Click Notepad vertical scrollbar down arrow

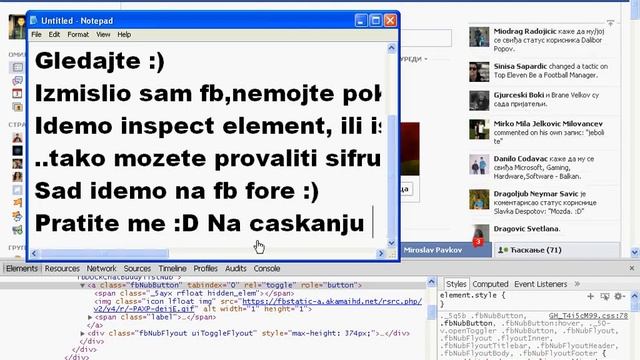point(391,243)
